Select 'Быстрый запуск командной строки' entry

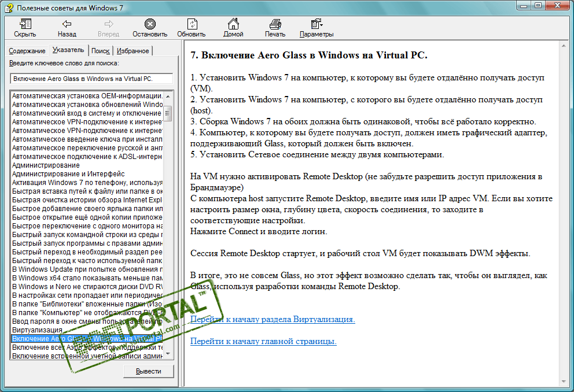tap(87, 235)
